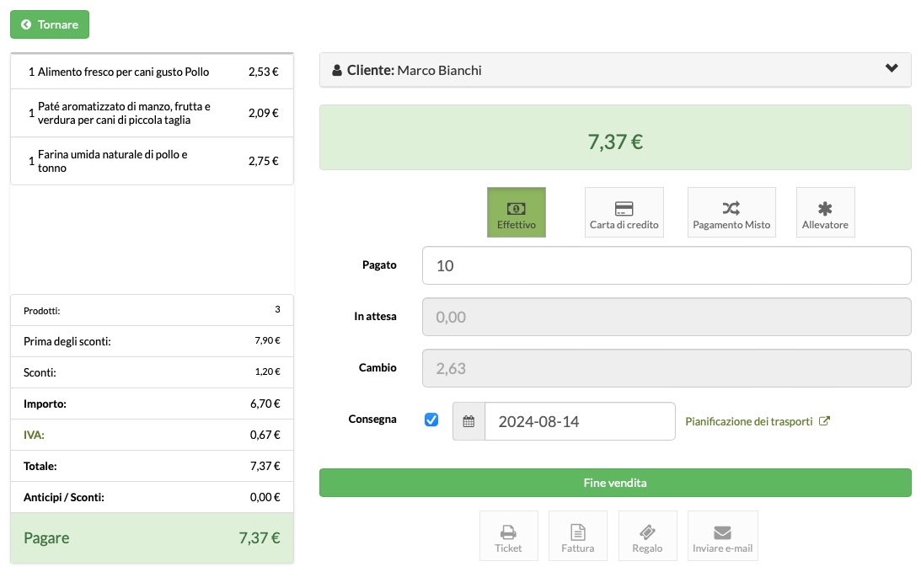Choose Carta di credito payment
The image size is (921, 588).
624,212
